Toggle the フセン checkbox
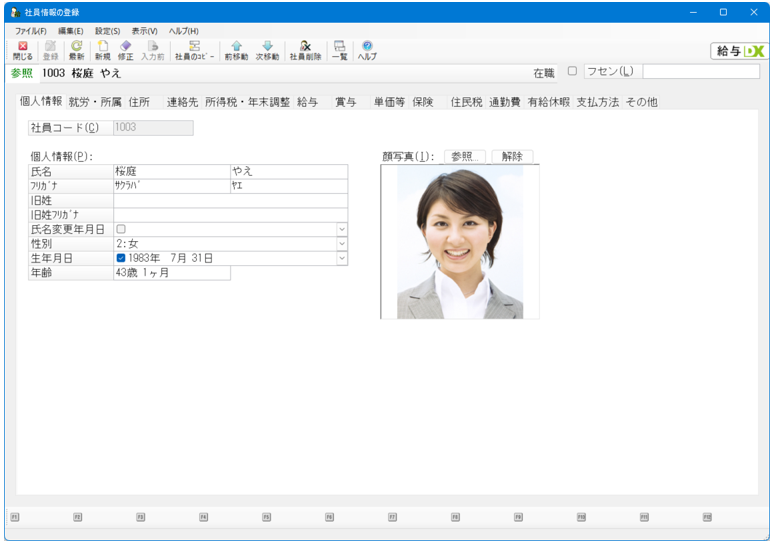Image resolution: width=771 pixels, height=543 pixels. (x=572, y=71)
